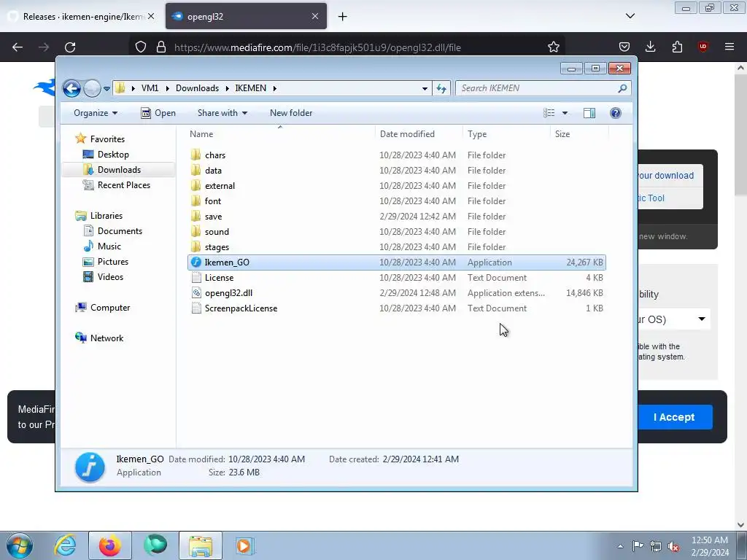Open Documents library in the sidebar

pos(120,231)
